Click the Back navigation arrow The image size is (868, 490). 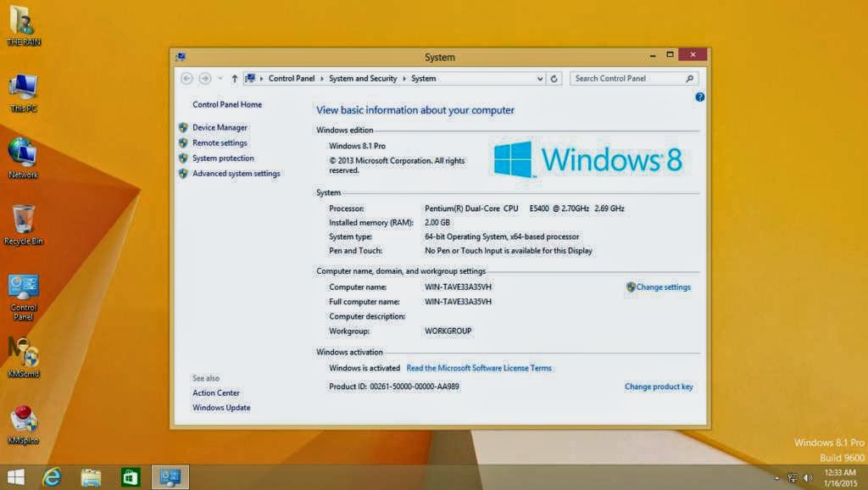(186, 78)
